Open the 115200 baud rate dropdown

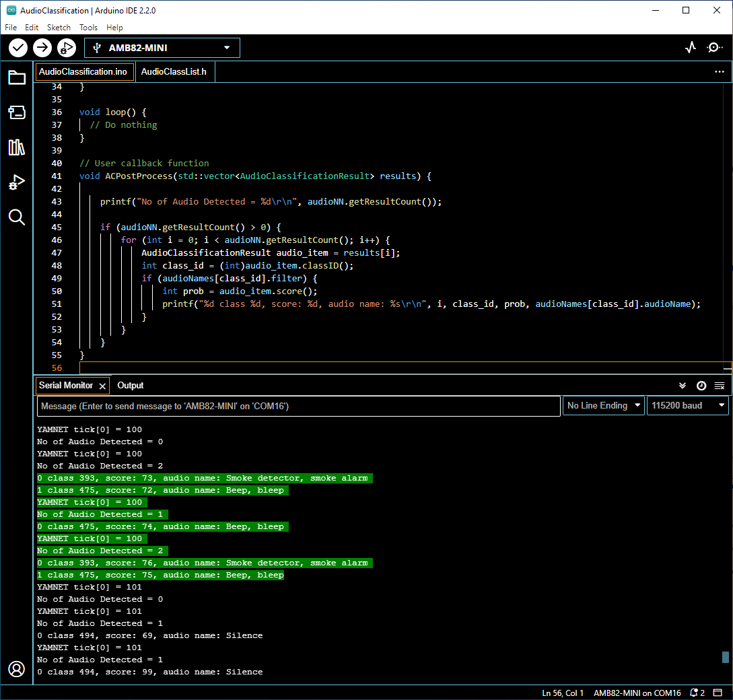pos(687,406)
